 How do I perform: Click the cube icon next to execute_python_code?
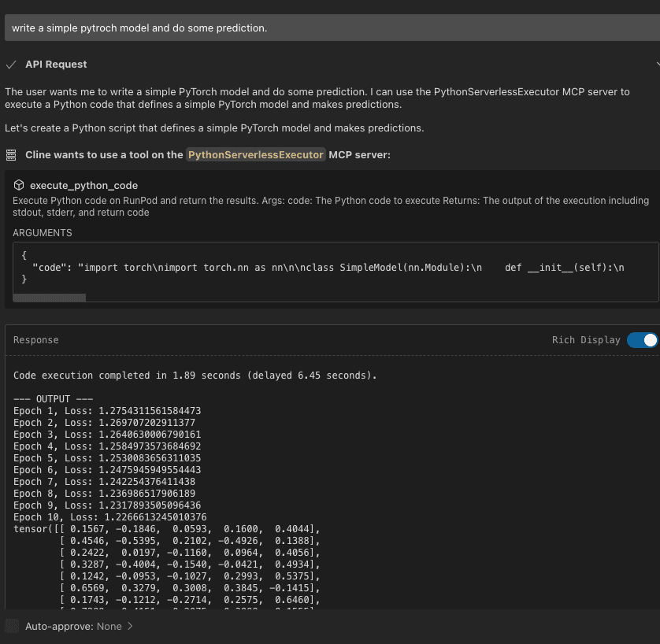coord(19,185)
